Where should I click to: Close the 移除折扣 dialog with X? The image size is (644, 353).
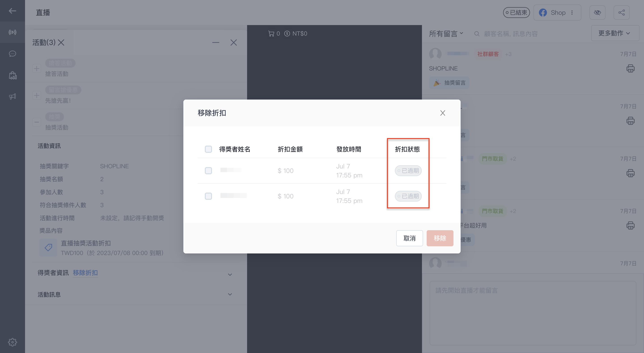coord(443,113)
